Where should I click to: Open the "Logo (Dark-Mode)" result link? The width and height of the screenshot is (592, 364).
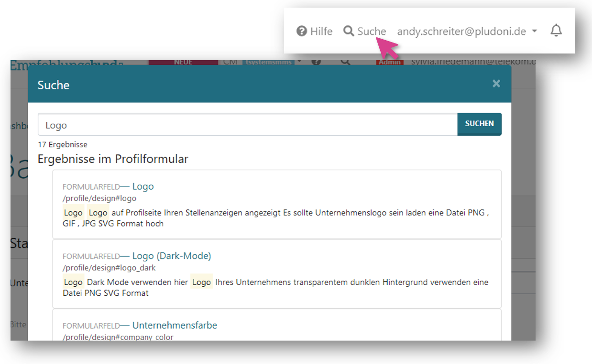point(171,256)
